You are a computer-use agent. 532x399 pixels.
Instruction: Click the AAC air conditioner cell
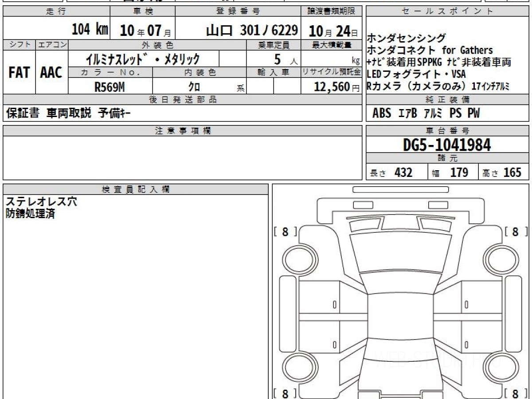pyautogui.click(x=51, y=73)
